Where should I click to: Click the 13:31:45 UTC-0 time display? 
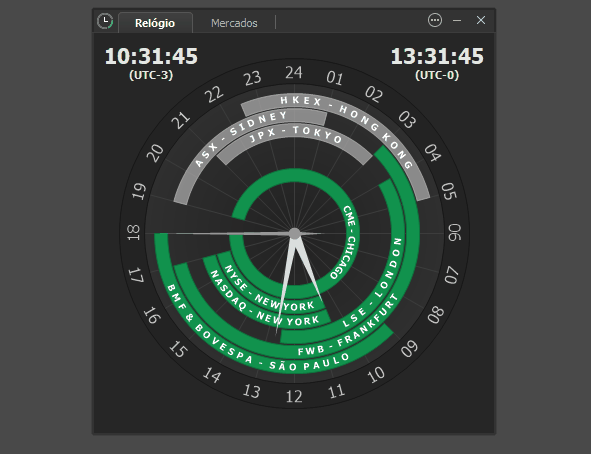coord(437,63)
